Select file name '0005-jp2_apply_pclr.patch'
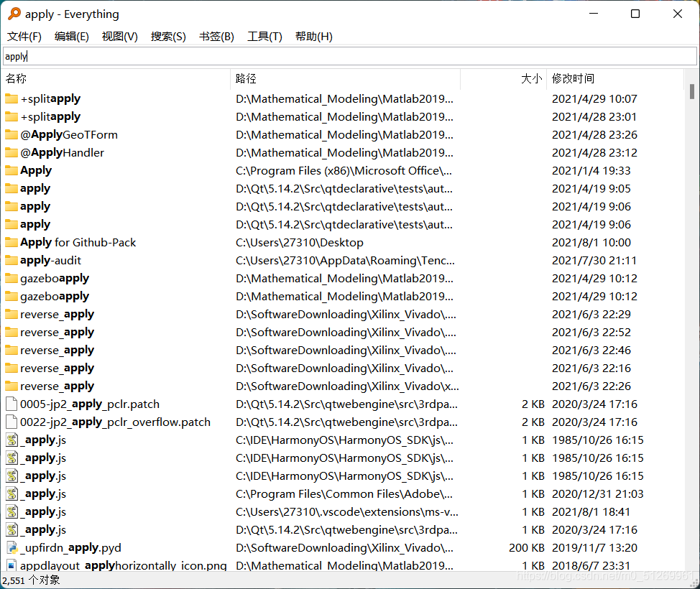Image resolution: width=700 pixels, height=589 pixels. tap(90, 404)
